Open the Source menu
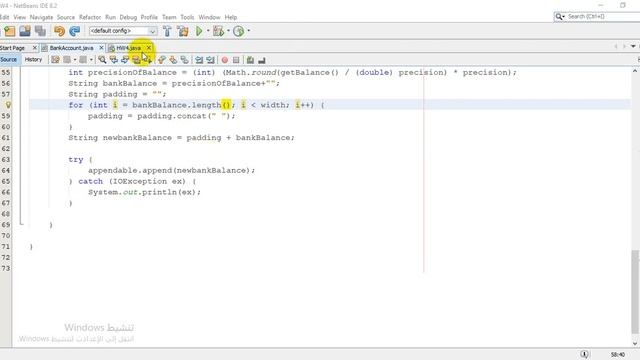This screenshot has height=360, width=640. click(x=66, y=17)
